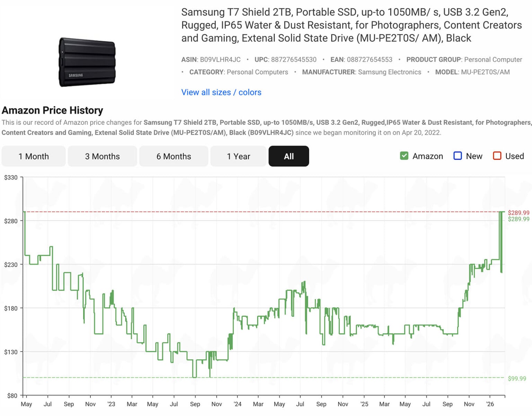This screenshot has height=416, width=532.
Task: Select the All time range button
Action: click(289, 156)
